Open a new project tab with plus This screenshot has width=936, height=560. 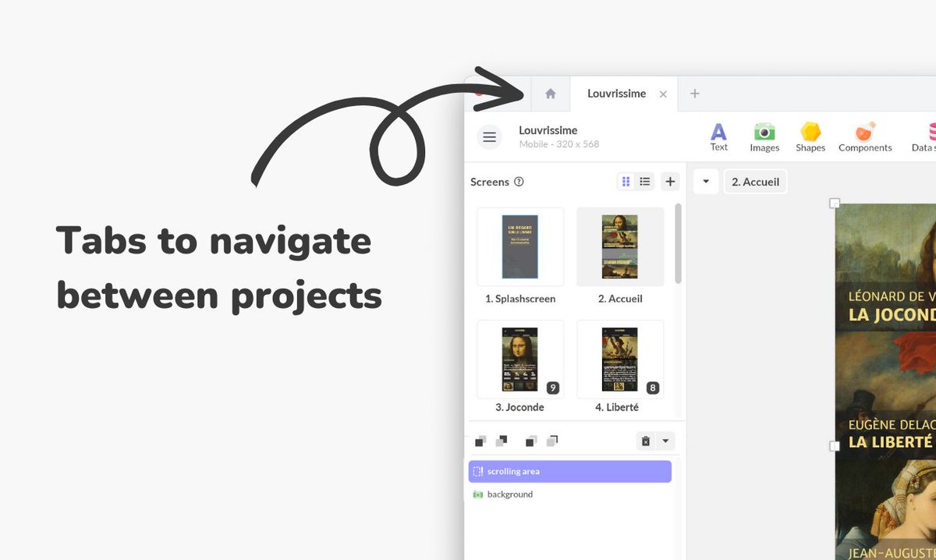(694, 94)
